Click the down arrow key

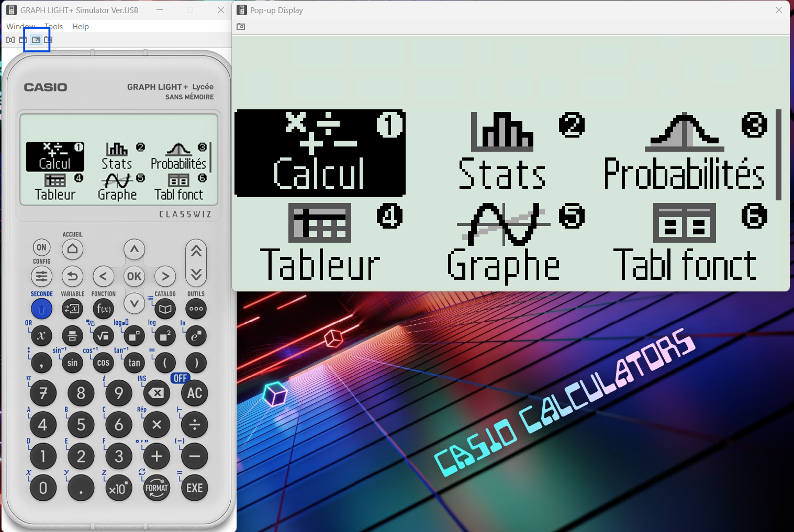(x=134, y=303)
